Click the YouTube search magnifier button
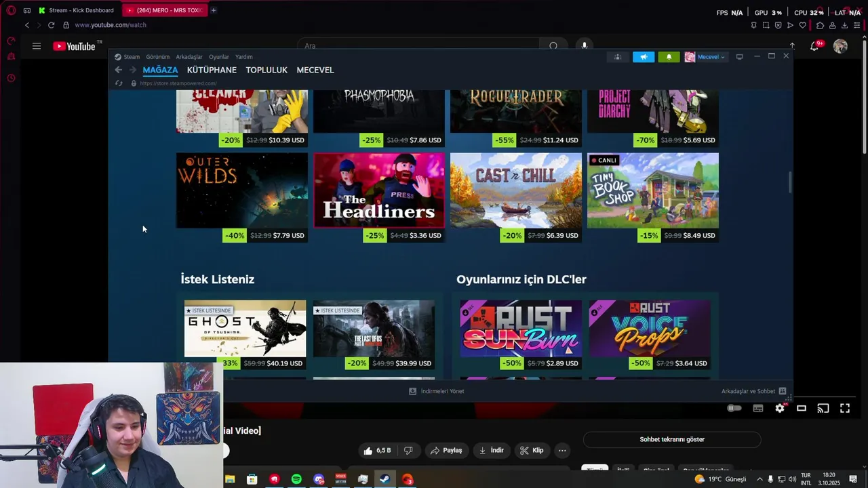Image resolution: width=868 pixels, height=488 pixels. (x=553, y=46)
